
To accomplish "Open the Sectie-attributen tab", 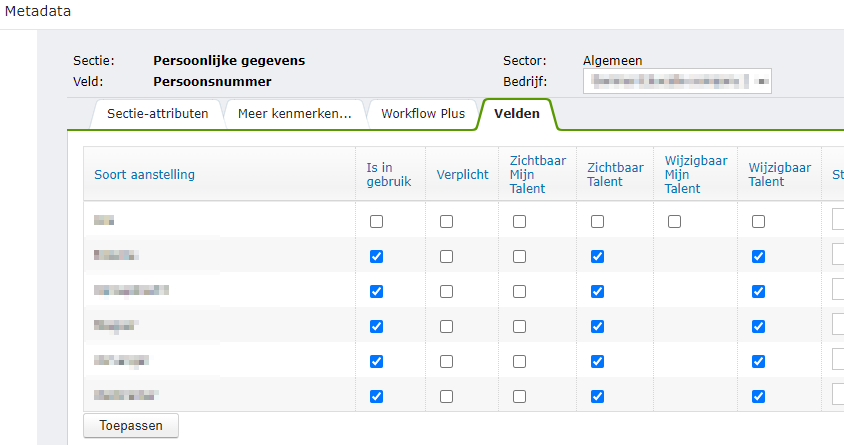I will pos(157,113).
